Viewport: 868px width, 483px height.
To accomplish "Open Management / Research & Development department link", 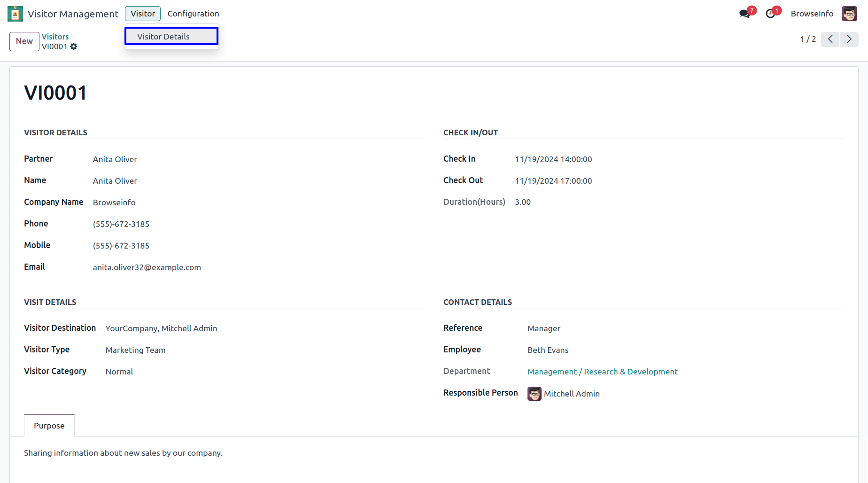I will [602, 372].
